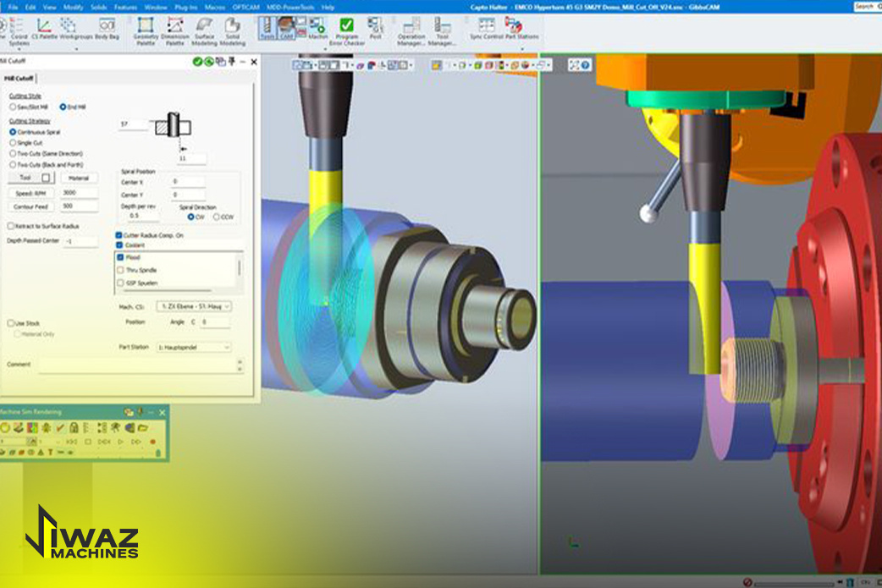Click the Center X input field
Image resolution: width=882 pixels, height=588 pixels.
[188, 182]
